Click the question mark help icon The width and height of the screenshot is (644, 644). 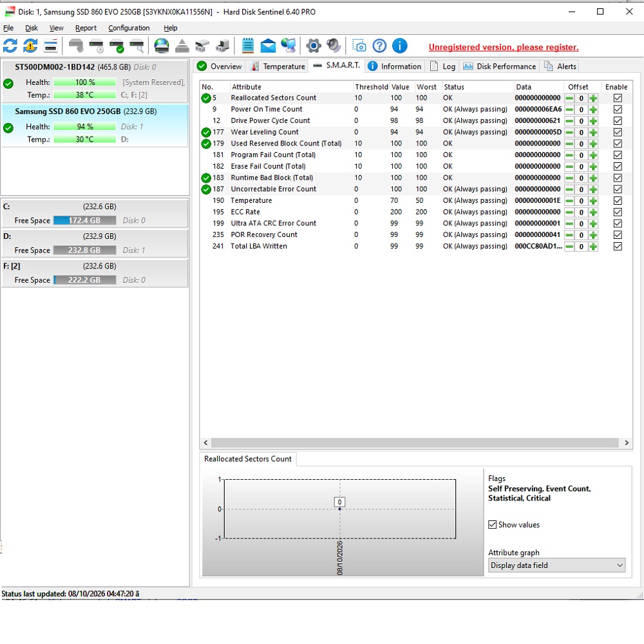tap(379, 46)
